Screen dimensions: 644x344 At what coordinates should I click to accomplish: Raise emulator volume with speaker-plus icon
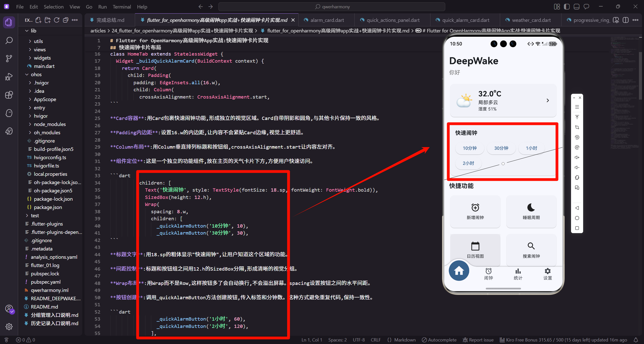[577, 157]
